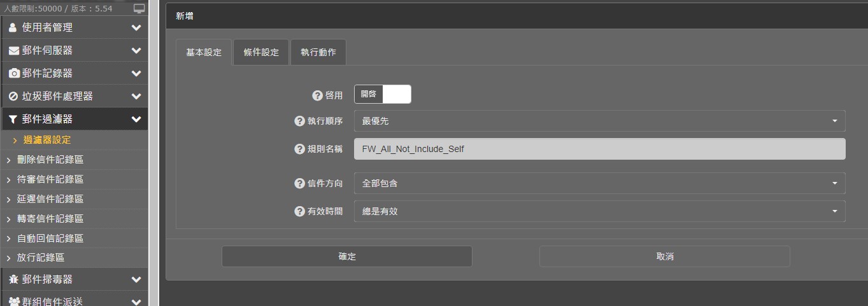Open the 信件方向 dropdown
Image resolution: width=868 pixels, height=306 pixels.
pos(599,183)
